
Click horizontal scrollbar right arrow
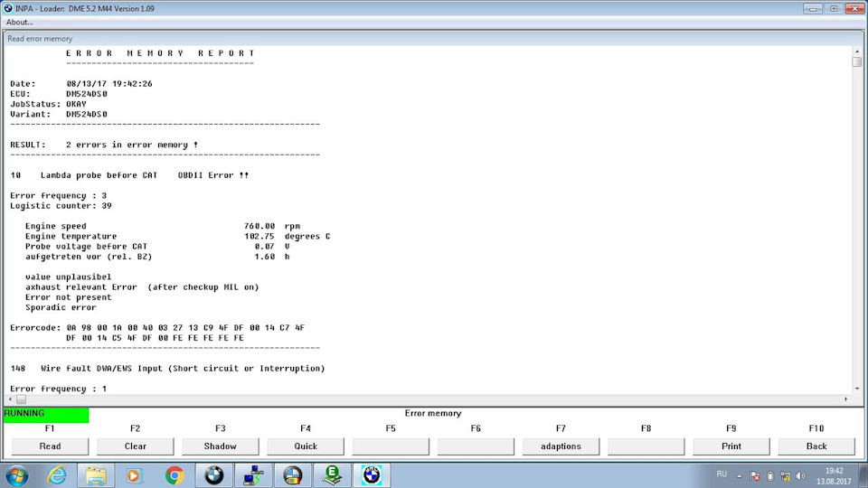(x=845, y=399)
